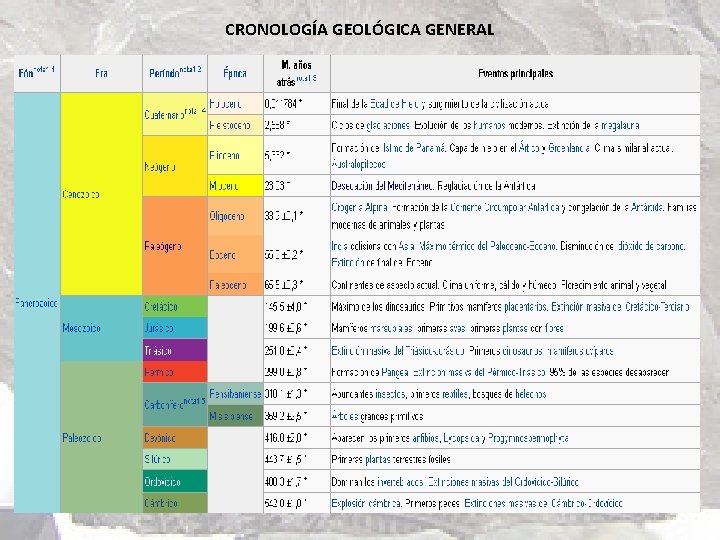This screenshot has width=720, height=540.
Task: Open the Mesozoico era link
Action: point(81,328)
